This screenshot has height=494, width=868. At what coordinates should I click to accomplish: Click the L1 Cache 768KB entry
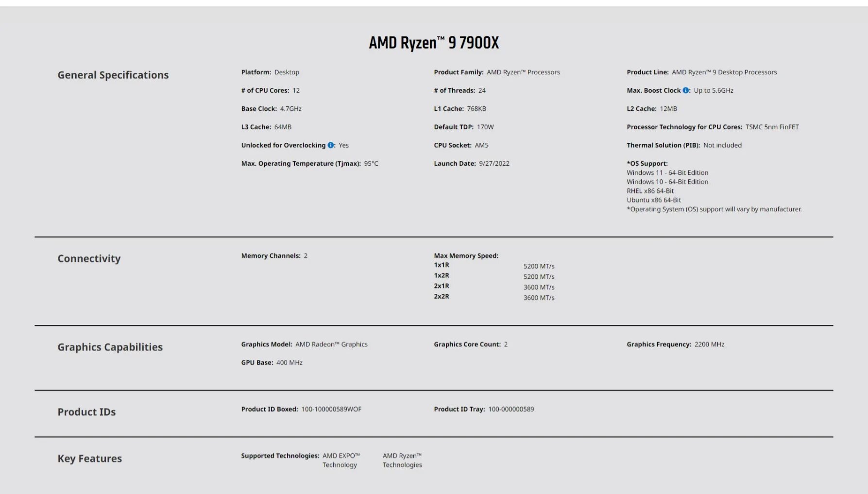[x=460, y=109]
